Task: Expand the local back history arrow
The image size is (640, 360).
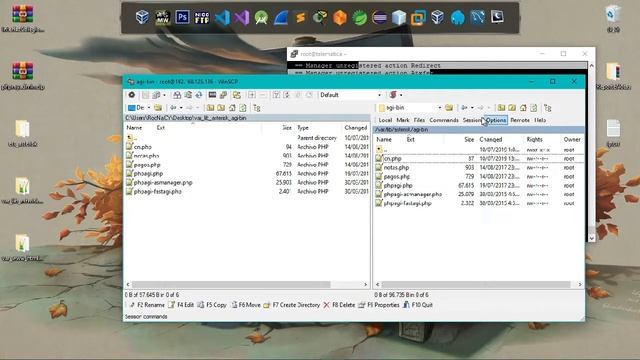Action: coord(181,108)
